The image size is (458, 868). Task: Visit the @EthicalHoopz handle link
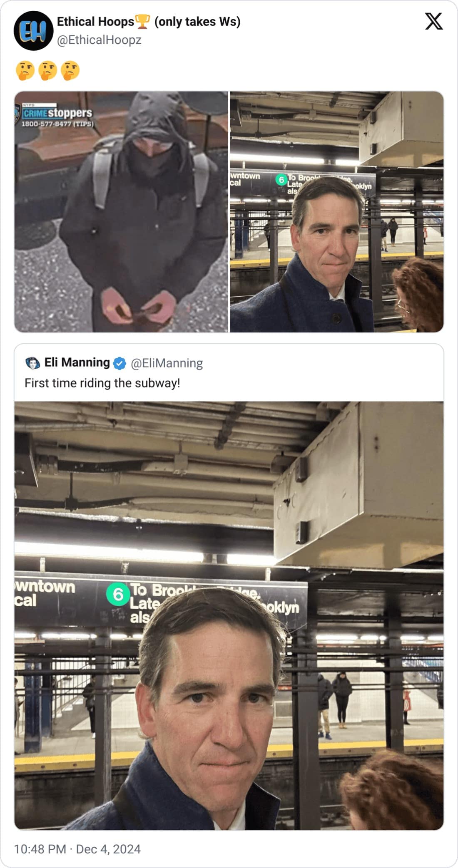99,40
